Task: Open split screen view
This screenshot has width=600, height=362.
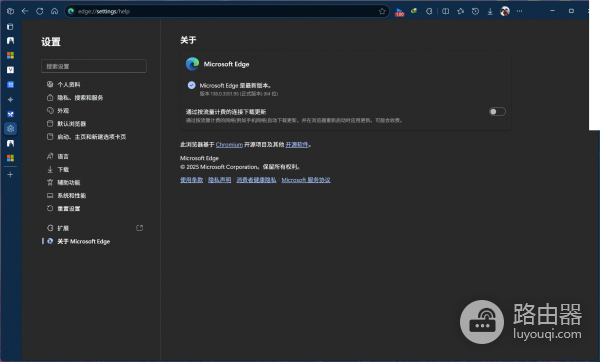Action: [445, 11]
